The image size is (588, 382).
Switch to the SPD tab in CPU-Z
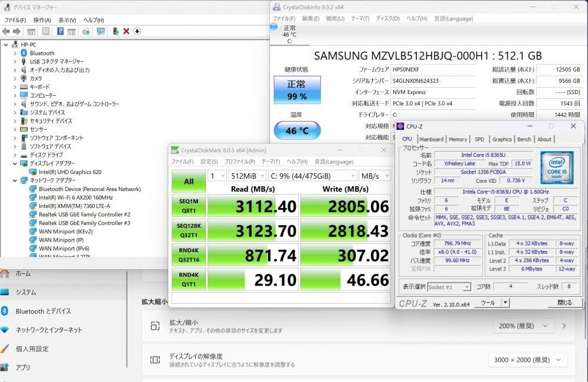click(x=479, y=139)
